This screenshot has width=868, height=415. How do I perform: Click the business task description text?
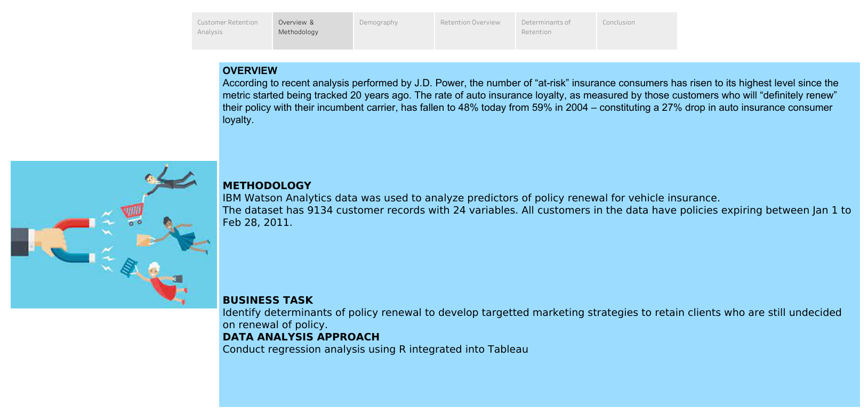click(532, 312)
